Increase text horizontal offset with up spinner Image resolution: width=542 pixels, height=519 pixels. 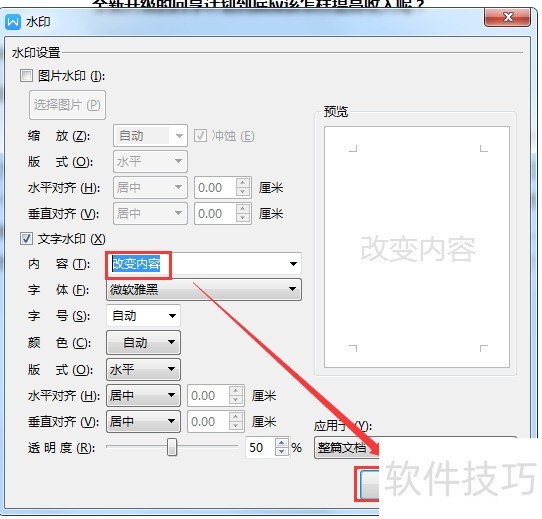236,390
